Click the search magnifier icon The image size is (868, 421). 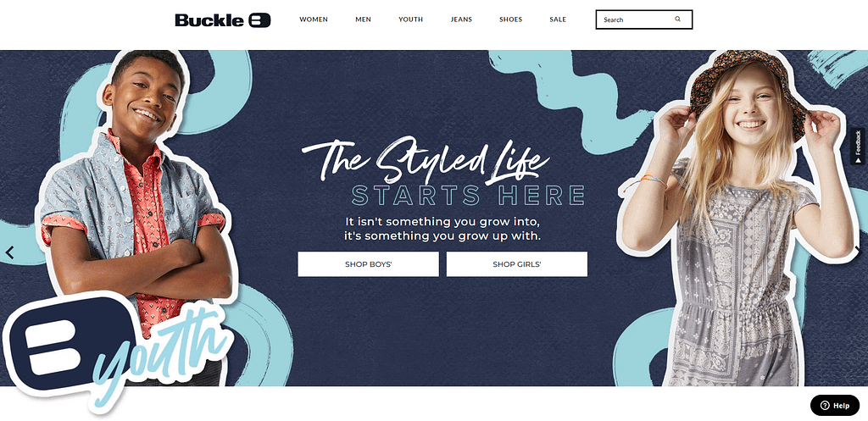click(x=677, y=19)
